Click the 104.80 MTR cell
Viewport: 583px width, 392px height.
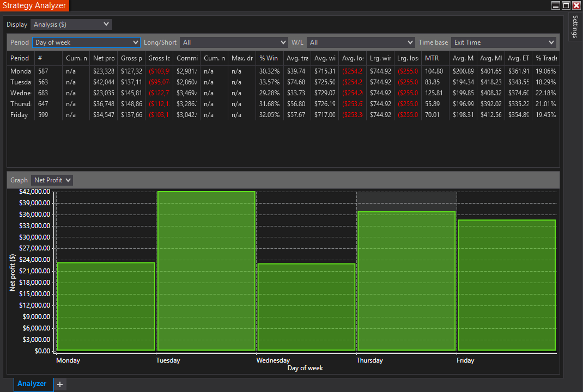coord(435,71)
